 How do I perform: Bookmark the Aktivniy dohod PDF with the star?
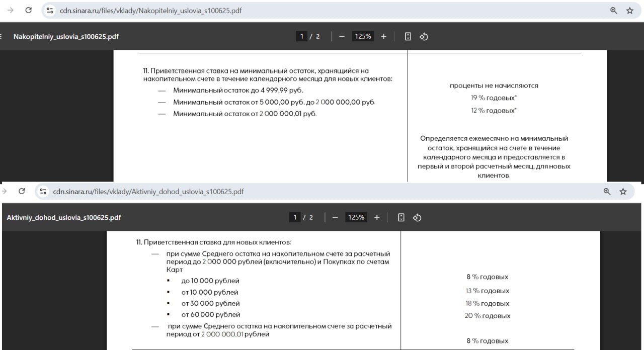pos(623,191)
